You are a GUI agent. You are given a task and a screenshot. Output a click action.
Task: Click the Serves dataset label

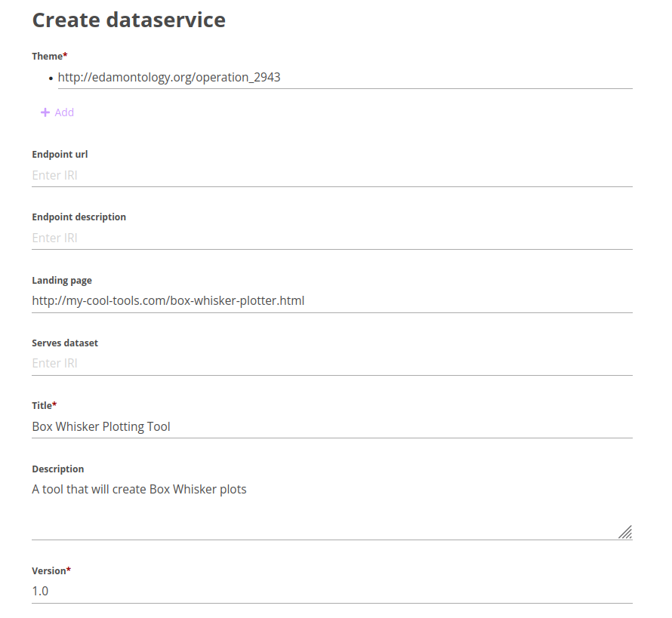click(65, 343)
